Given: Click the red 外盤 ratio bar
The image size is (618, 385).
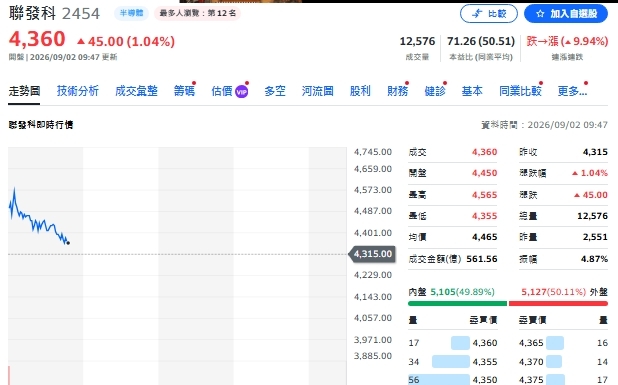Looking at the screenshot, I should click(x=558, y=303).
